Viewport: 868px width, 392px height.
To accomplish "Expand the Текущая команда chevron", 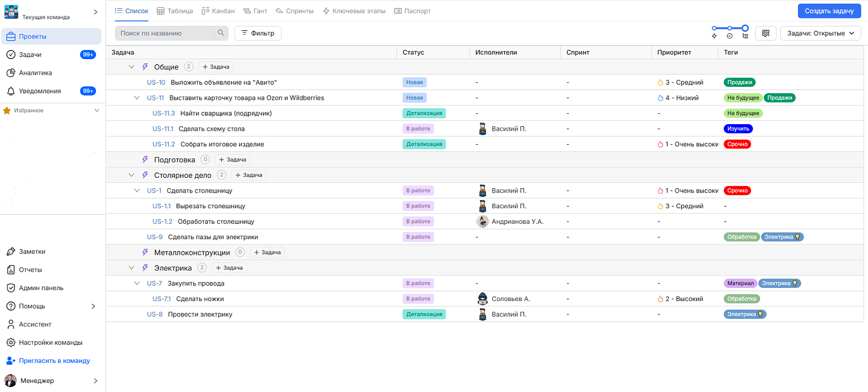I will pyautogui.click(x=95, y=12).
